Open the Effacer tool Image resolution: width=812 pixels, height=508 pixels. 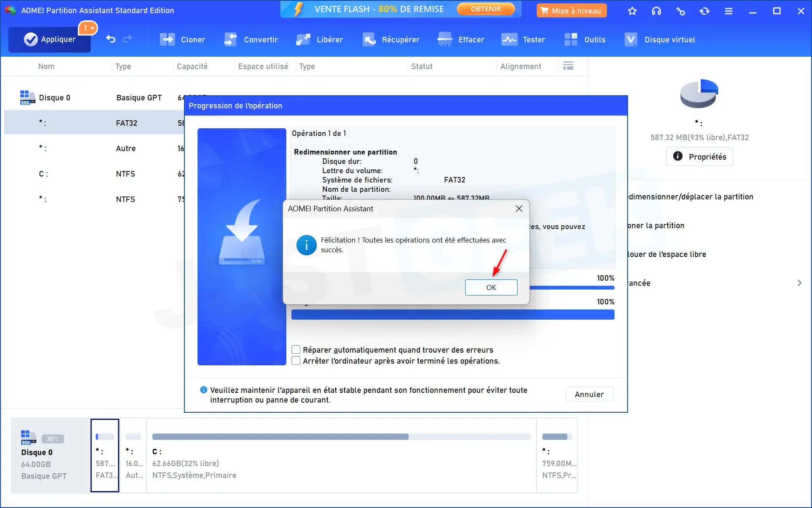coord(461,39)
